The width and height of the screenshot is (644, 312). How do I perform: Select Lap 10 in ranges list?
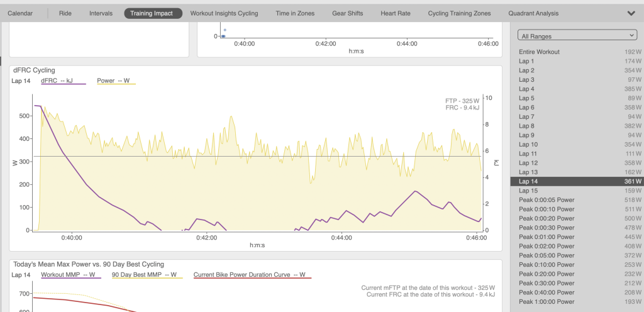click(577, 144)
